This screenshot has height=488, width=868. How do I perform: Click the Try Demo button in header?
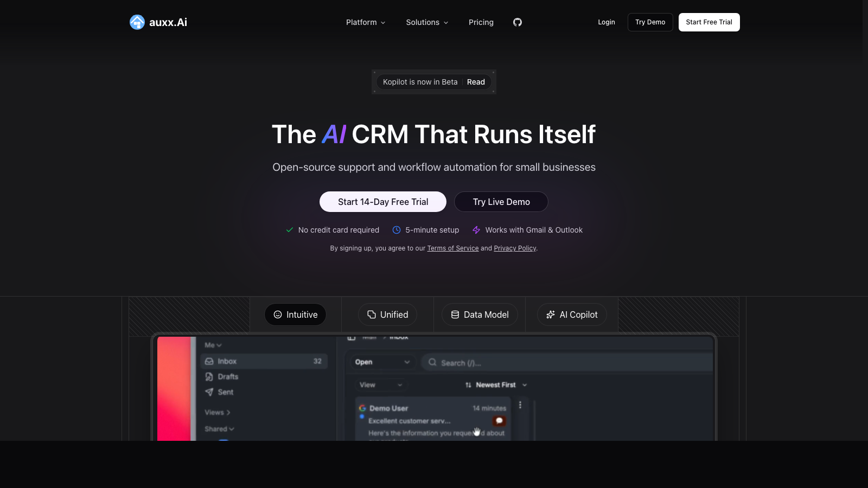pos(650,22)
